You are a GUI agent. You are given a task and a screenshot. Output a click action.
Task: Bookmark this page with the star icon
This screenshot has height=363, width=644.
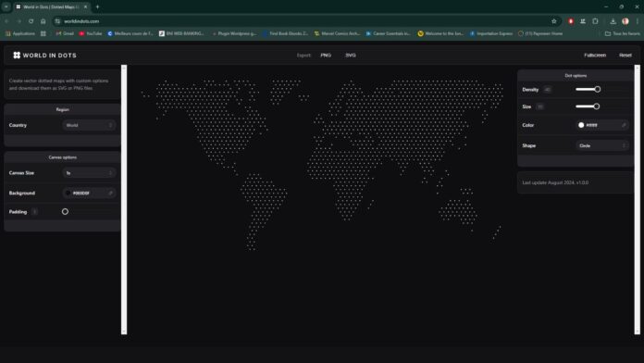553,21
